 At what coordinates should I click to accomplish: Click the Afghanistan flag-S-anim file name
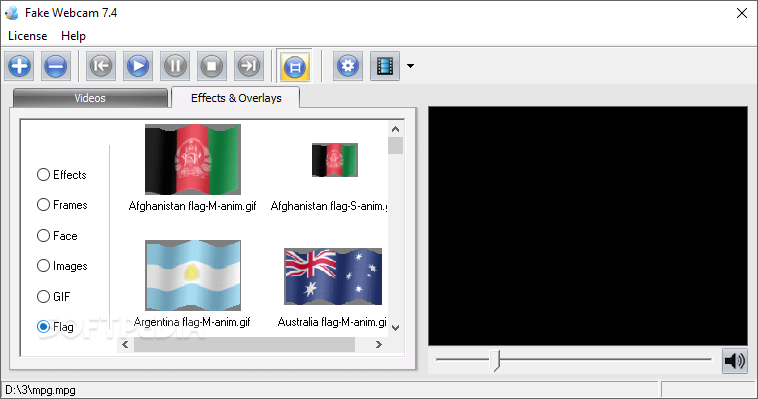(x=329, y=206)
